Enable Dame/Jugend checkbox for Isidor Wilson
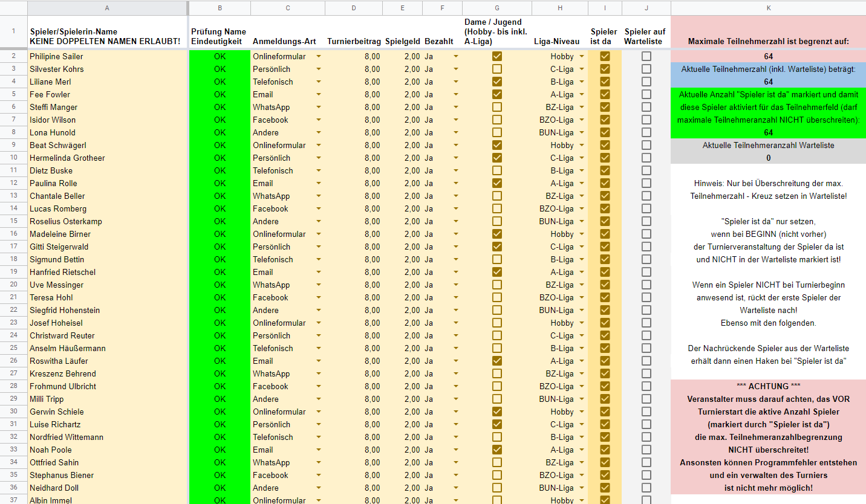The height and width of the screenshot is (504, 866). [497, 120]
